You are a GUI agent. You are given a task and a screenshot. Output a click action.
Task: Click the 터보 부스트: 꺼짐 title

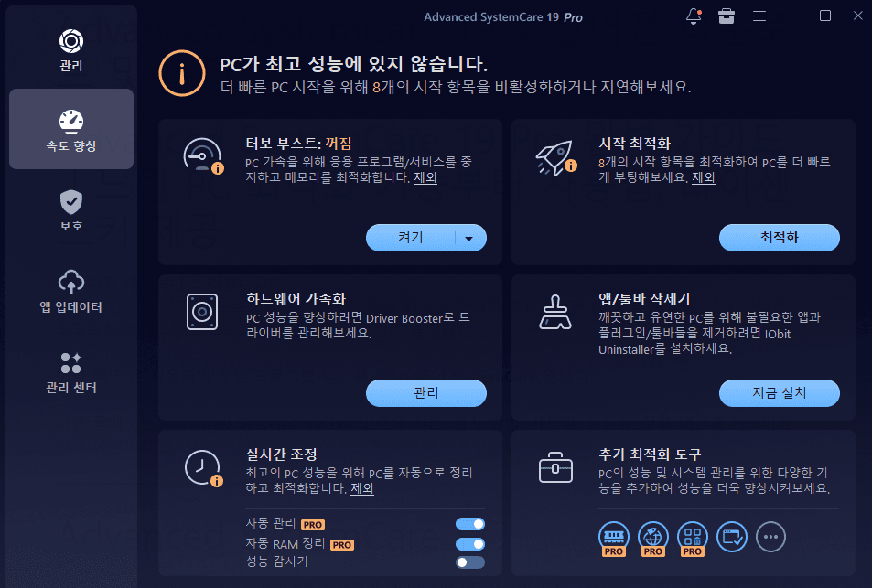[298, 144]
